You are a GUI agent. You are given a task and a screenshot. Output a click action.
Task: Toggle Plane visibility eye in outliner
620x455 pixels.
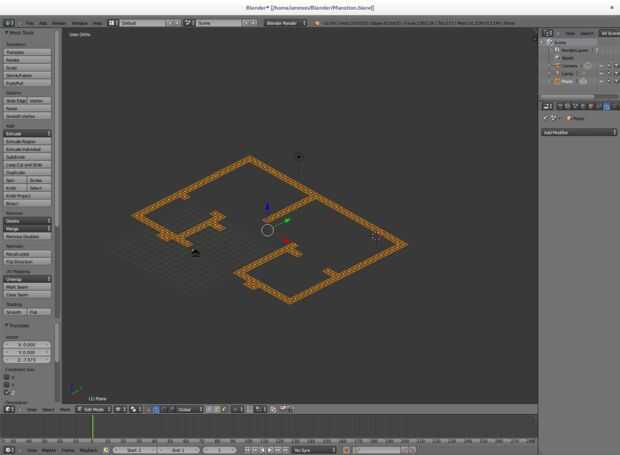[x=601, y=81]
